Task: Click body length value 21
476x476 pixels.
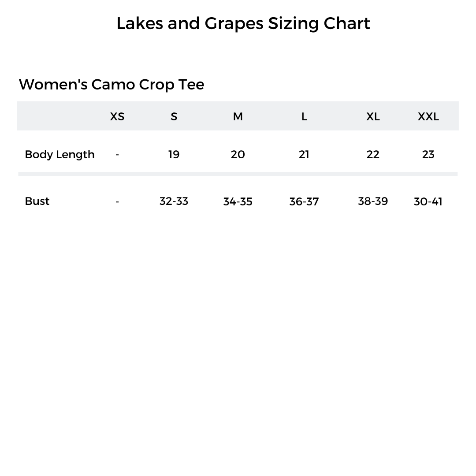Action: pos(304,154)
